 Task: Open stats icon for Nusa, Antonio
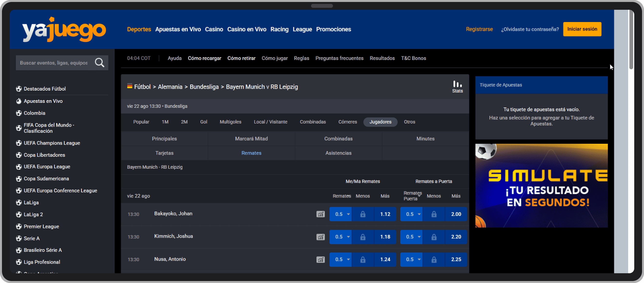coord(320,260)
